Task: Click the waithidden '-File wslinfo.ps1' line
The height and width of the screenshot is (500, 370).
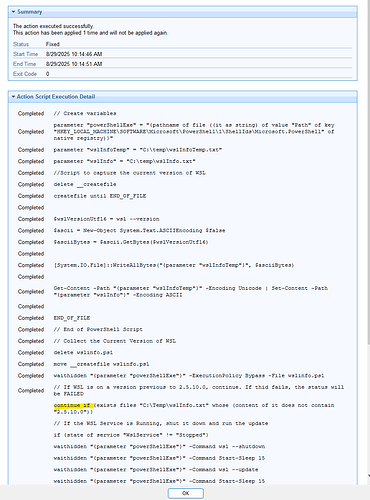Action: click(189, 376)
